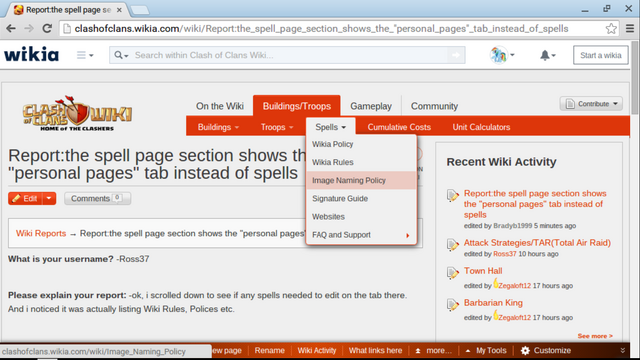Click What links here toolbar item

pyautogui.click(x=375, y=350)
